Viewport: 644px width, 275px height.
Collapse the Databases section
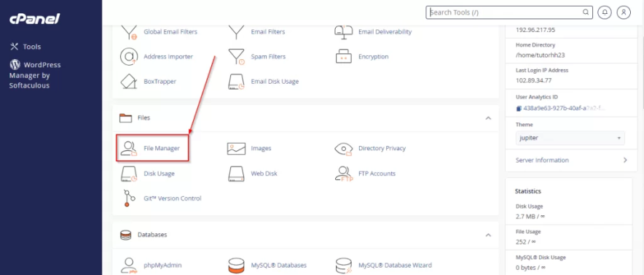(488, 235)
